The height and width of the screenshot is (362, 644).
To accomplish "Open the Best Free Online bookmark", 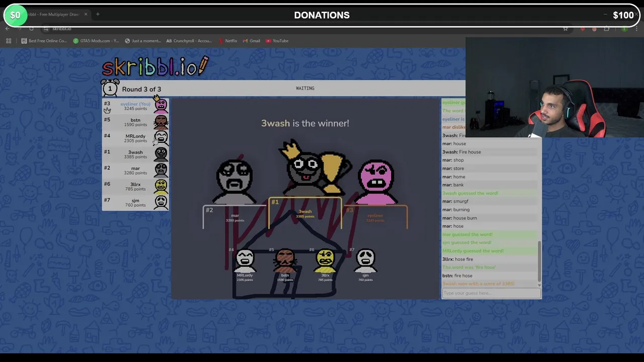I will point(44,41).
